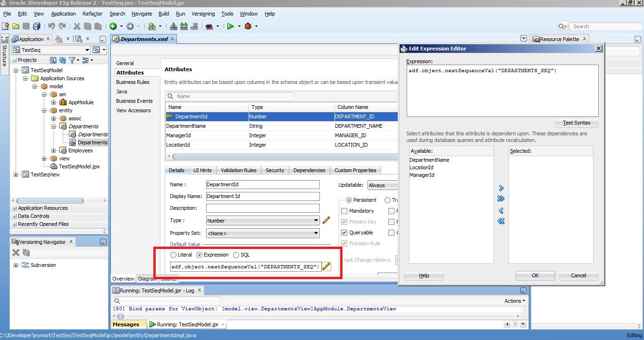Toggle the Queryable checkbox
Screen dimensions: 644x340
click(x=344, y=232)
